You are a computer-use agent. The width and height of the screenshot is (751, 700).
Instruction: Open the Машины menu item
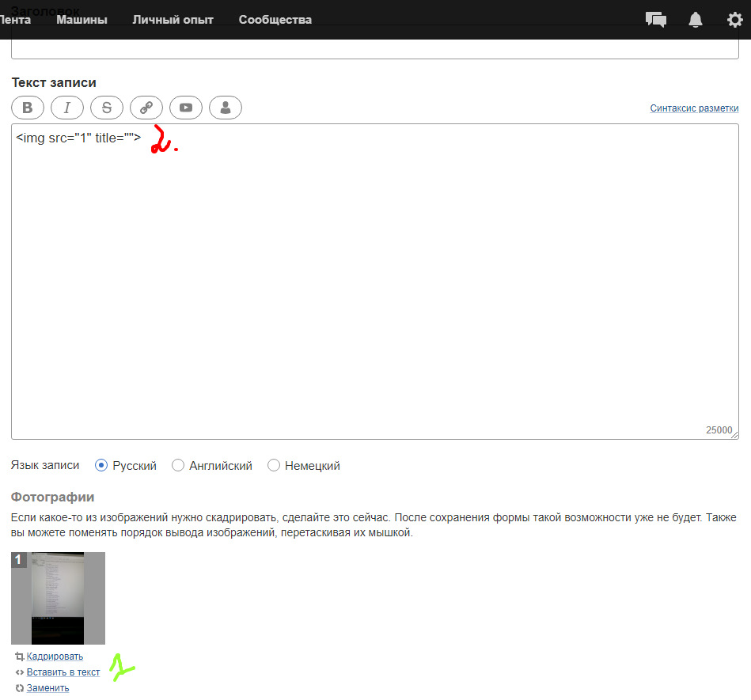coord(82,20)
